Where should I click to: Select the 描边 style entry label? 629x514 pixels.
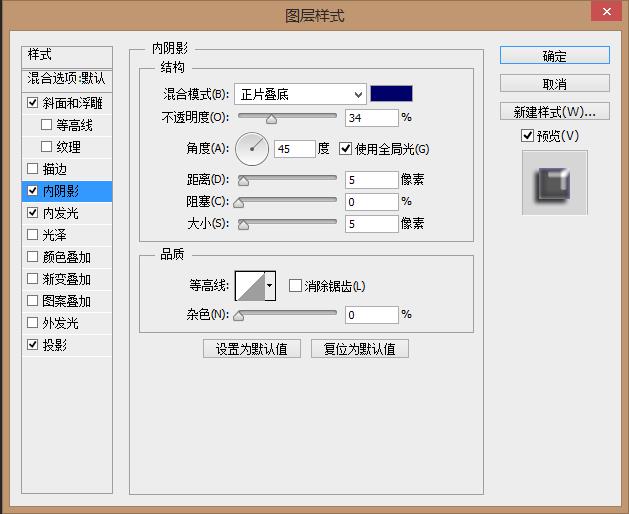click(x=55, y=169)
